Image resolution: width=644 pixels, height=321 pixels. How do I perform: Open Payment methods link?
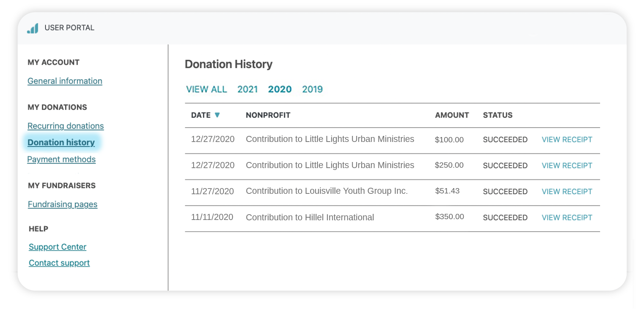[x=61, y=159]
